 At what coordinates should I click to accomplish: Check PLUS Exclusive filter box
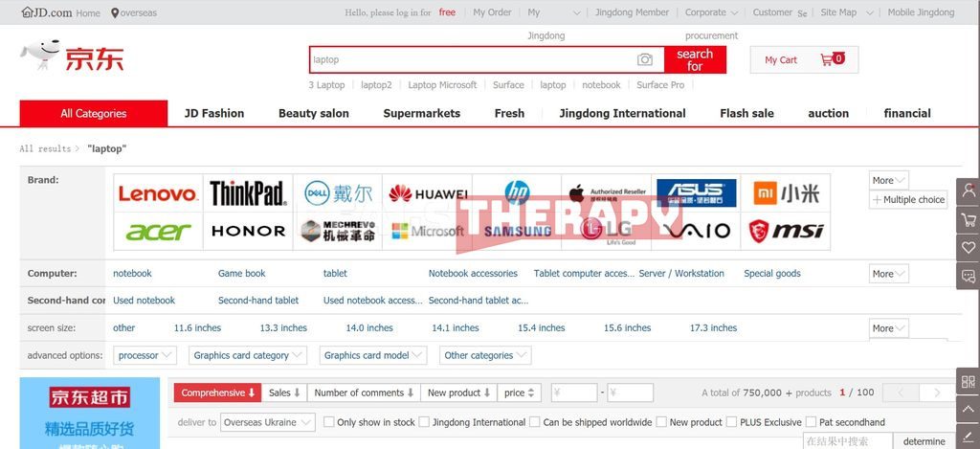(x=732, y=422)
